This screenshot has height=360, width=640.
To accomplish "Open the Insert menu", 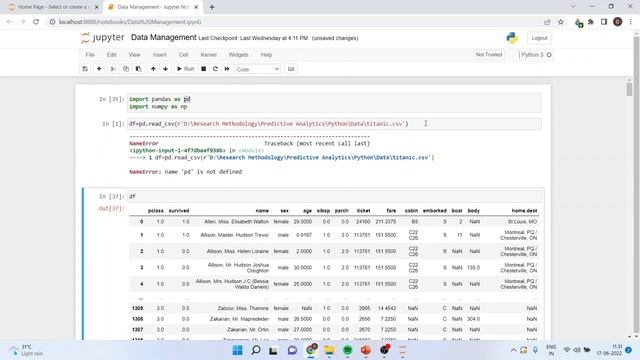I will click(x=160, y=55).
